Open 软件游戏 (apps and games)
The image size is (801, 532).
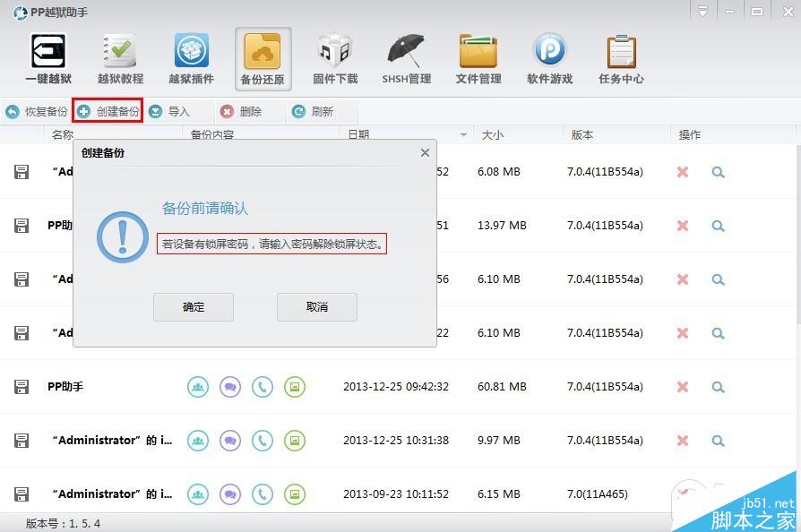pyautogui.click(x=549, y=56)
